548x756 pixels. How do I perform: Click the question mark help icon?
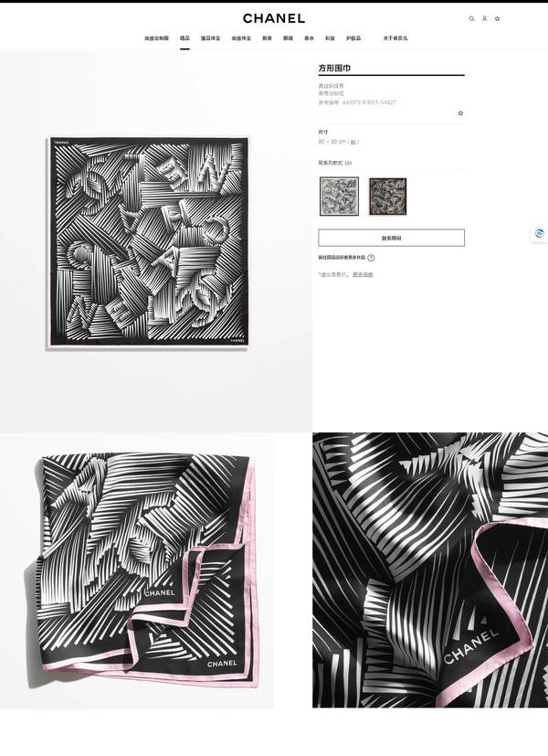pos(371,258)
